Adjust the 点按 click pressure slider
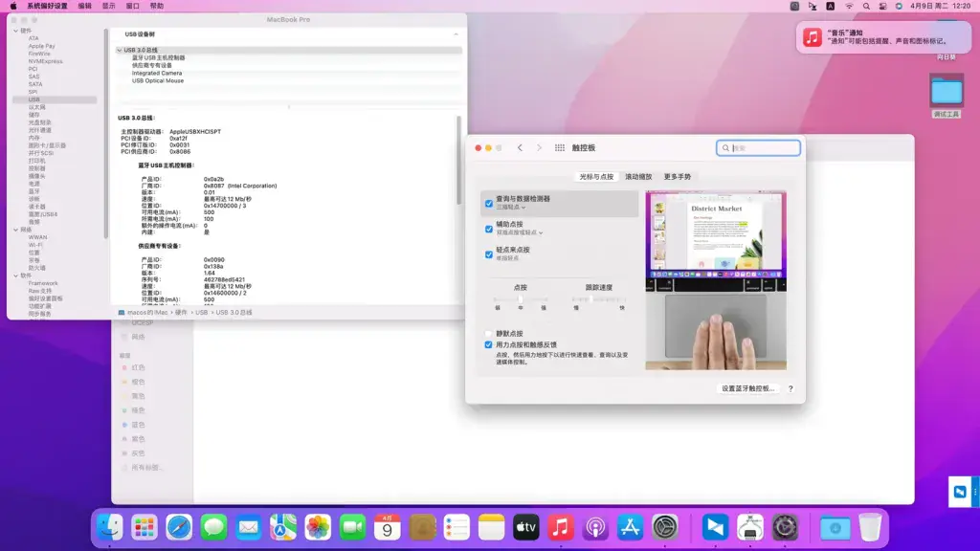The image size is (980, 551). [x=520, y=299]
